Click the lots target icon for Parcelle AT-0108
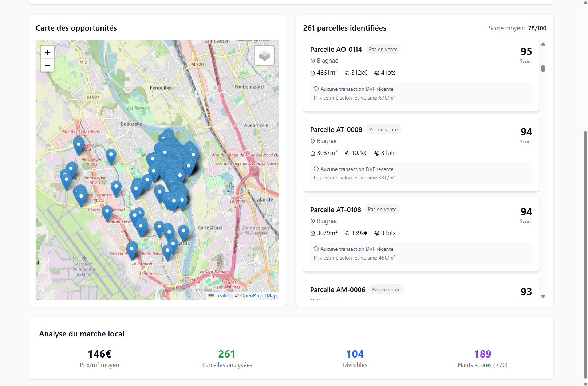 coord(376,233)
